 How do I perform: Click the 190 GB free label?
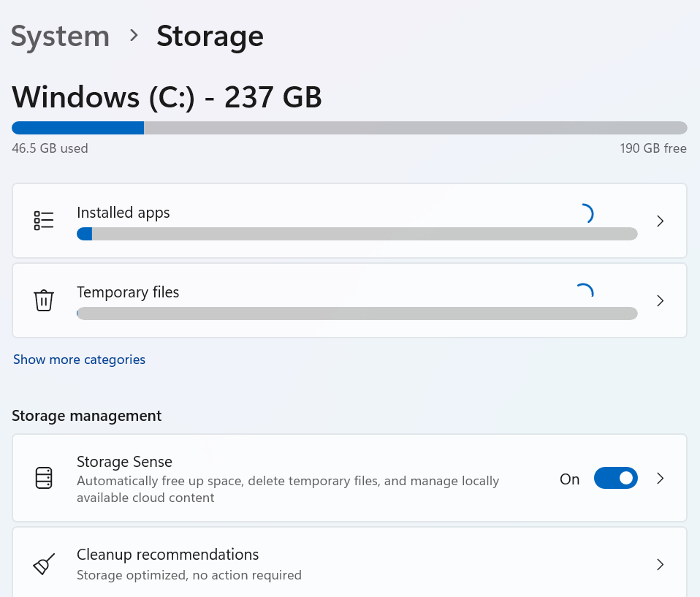click(653, 148)
